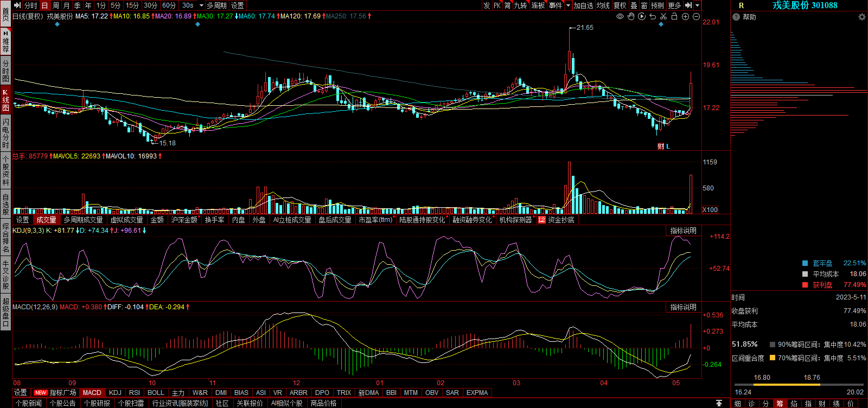Screen dimensions: 868x408
Task: Select the 日 daily period
Action: 44,5
